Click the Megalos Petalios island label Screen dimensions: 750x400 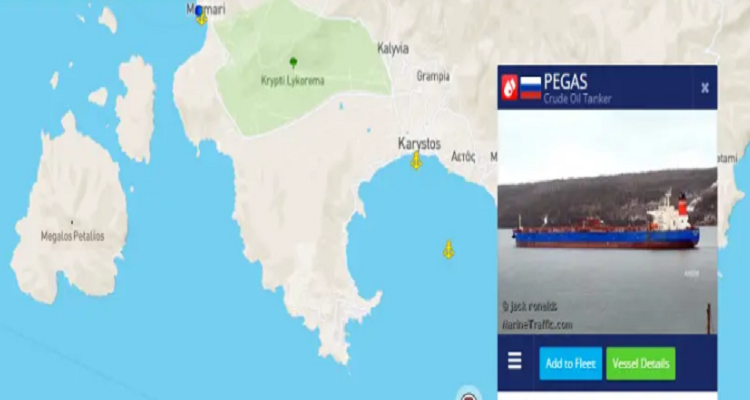point(73,236)
